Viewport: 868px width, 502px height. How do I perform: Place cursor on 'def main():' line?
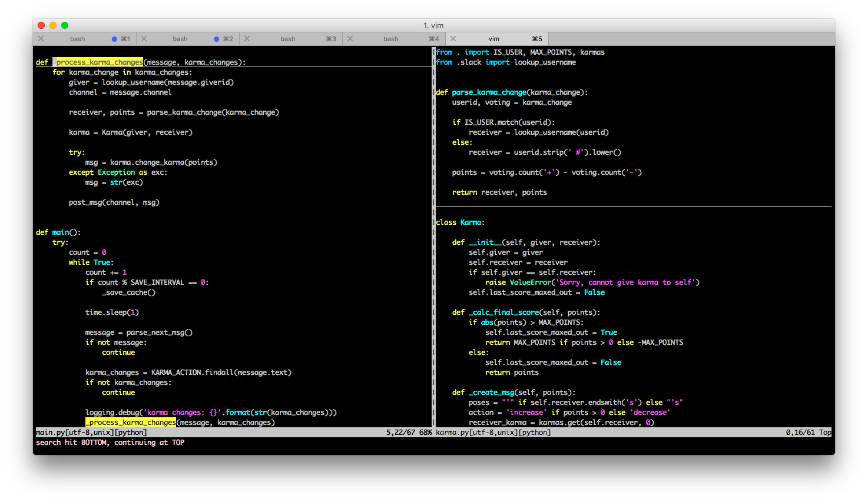(x=58, y=232)
